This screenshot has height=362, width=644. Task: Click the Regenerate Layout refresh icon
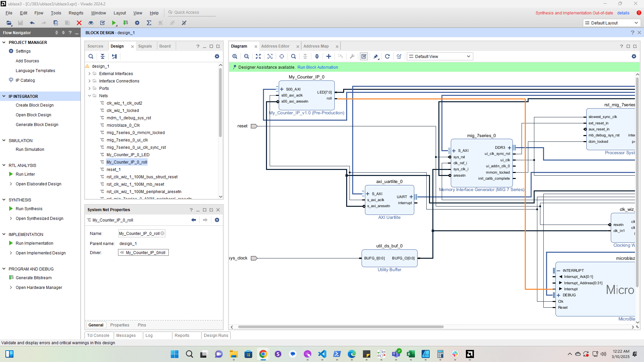pyautogui.click(x=387, y=56)
